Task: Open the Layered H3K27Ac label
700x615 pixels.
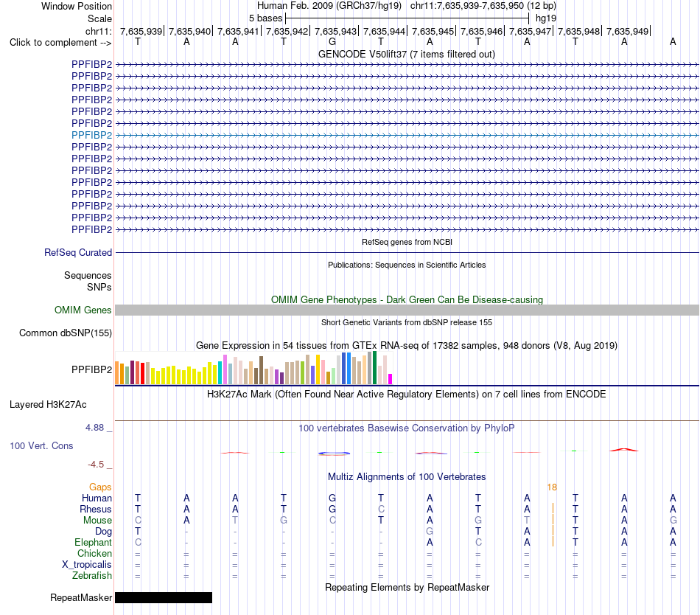Action: [x=48, y=405]
